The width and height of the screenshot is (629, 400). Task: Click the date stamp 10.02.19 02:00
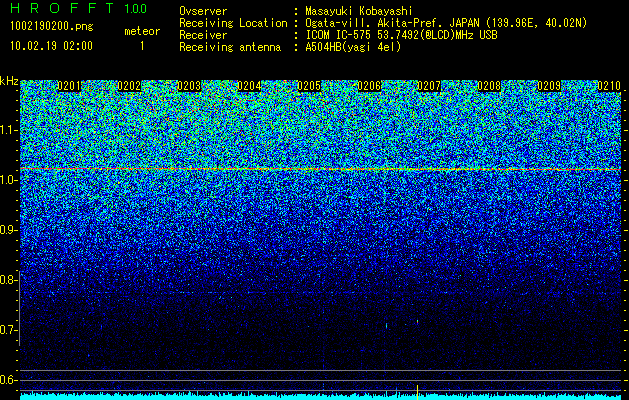51,46
